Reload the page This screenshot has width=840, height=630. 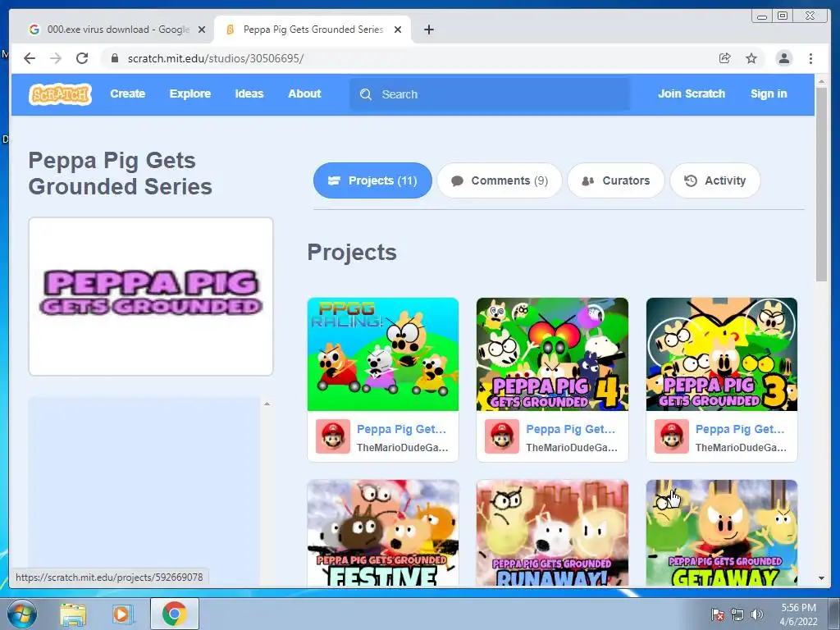point(82,58)
